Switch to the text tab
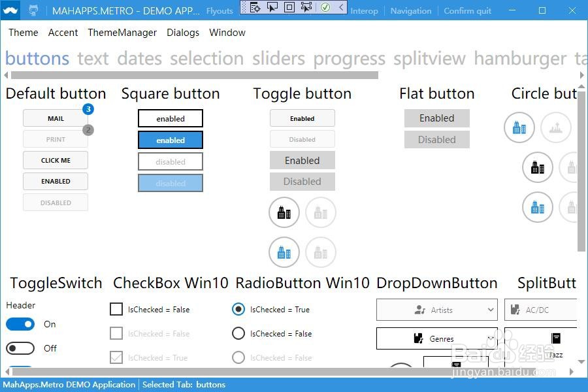Image resolution: width=588 pixels, height=392 pixels. pyautogui.click(x=93, y=59)
